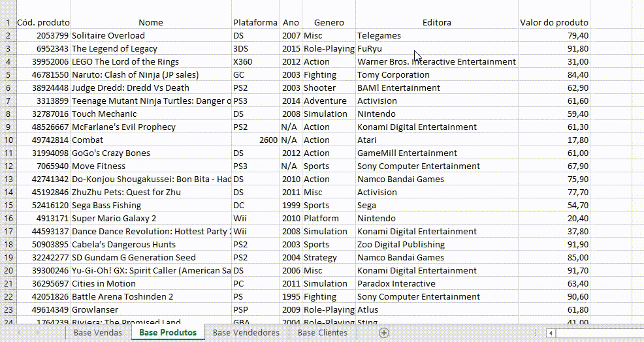
Task: Switch to the Base Vendas sheet tab
Action: (x=98, y=333)
